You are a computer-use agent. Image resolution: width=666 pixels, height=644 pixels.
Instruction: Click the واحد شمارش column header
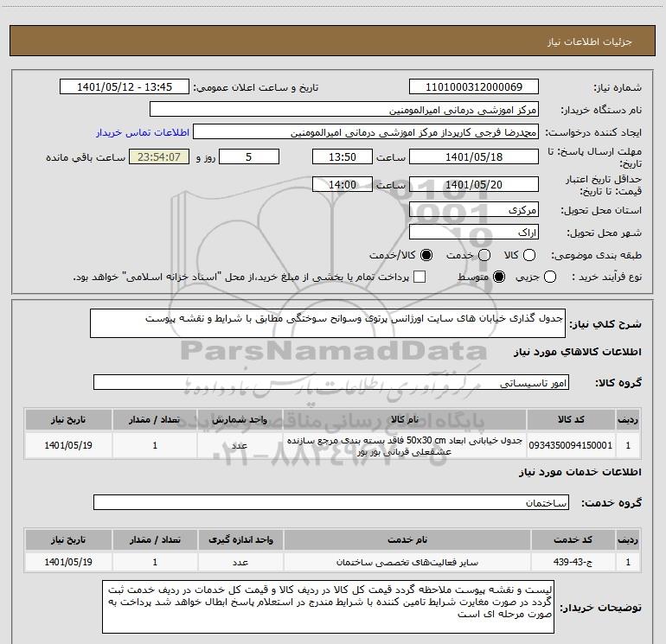(x=240, y=419)
